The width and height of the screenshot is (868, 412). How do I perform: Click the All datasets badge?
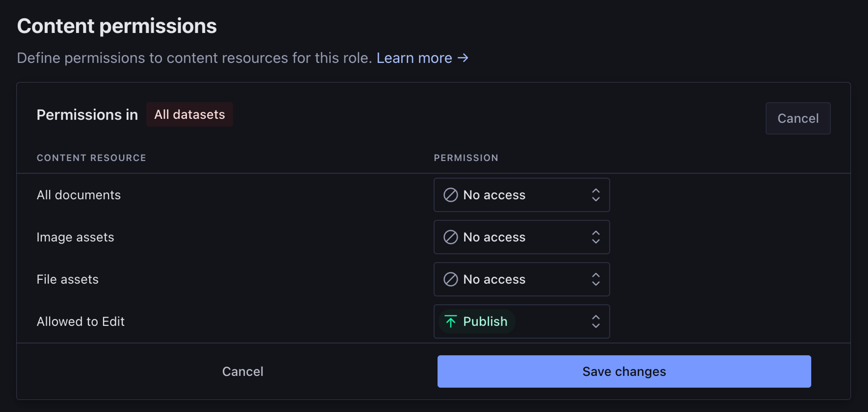(189, 115)
